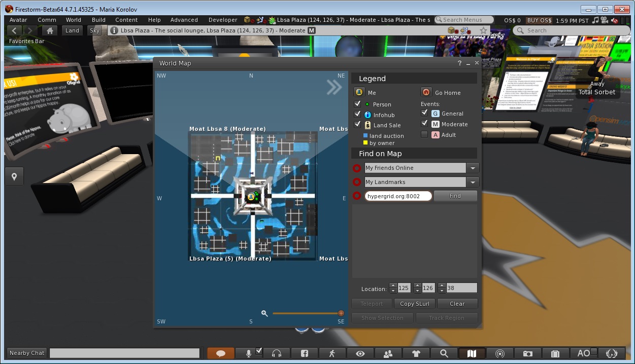Go forward with the right arrow navigation button
The image size is (635, 364).
(30, 30)
